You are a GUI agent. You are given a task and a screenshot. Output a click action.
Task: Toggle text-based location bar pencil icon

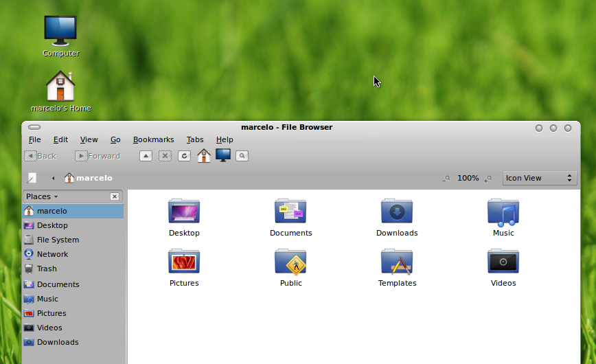click(32, 178)
